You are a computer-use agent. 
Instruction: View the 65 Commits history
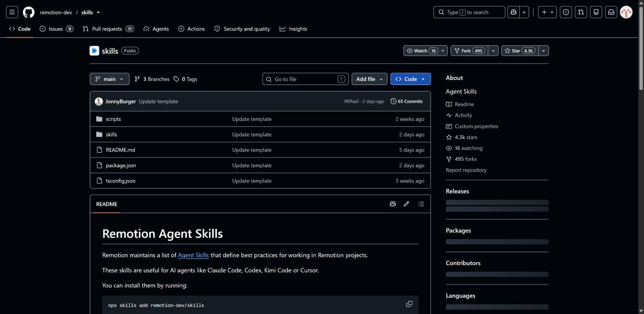click(x=406, y=101)
